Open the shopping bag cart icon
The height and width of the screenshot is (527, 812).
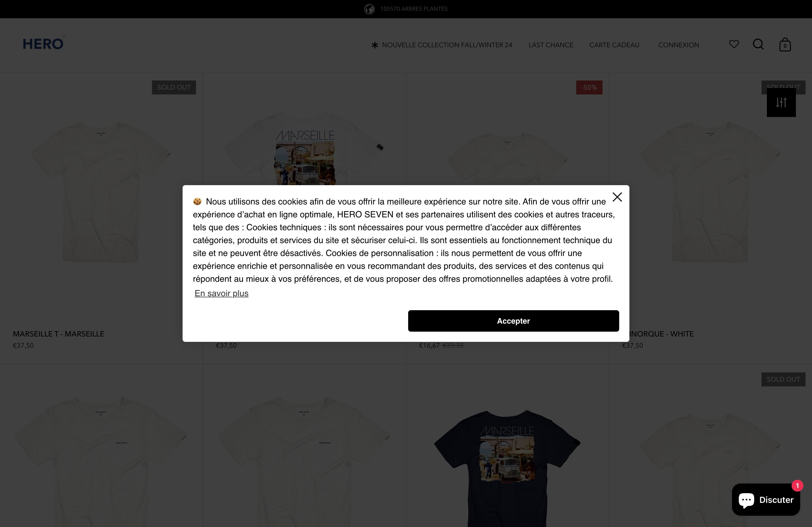[x=785, y=45]
